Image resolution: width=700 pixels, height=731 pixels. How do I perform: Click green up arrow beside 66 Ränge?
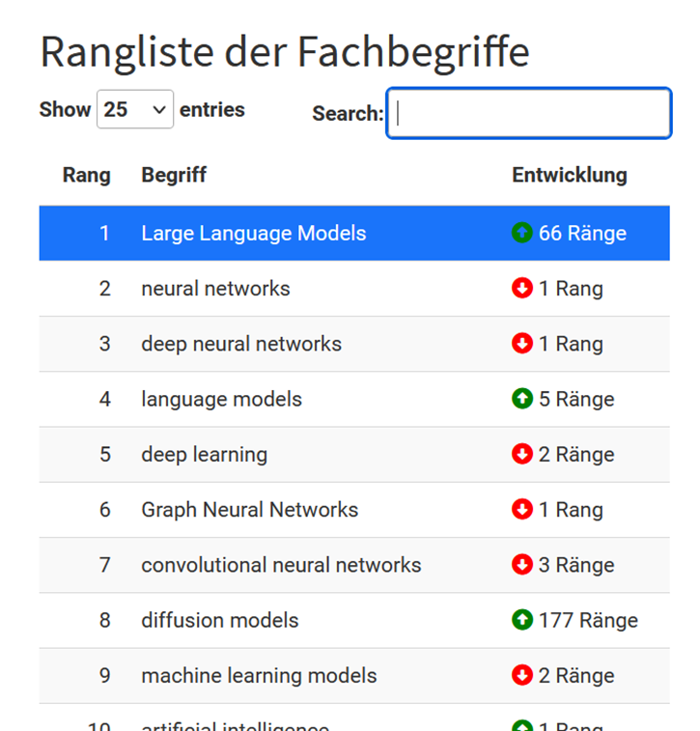tap(522, 233)
